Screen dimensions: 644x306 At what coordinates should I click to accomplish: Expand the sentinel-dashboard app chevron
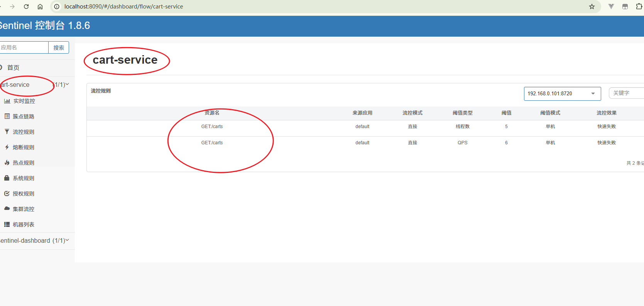(x=67, y=240)
